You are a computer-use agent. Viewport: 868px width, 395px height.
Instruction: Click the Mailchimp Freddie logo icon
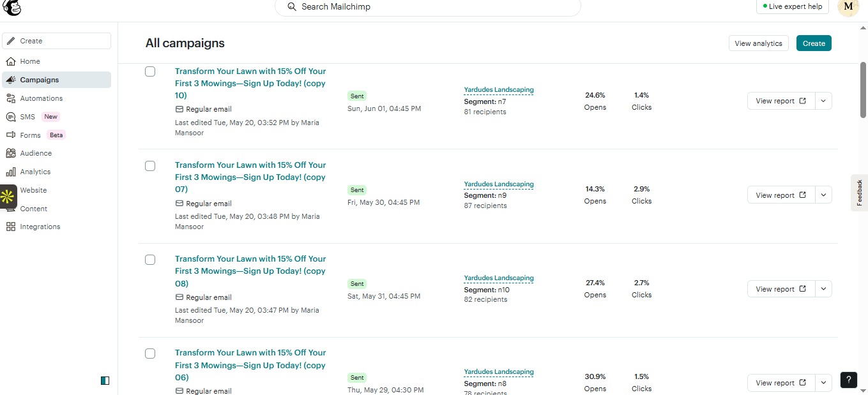click(12, 8)
